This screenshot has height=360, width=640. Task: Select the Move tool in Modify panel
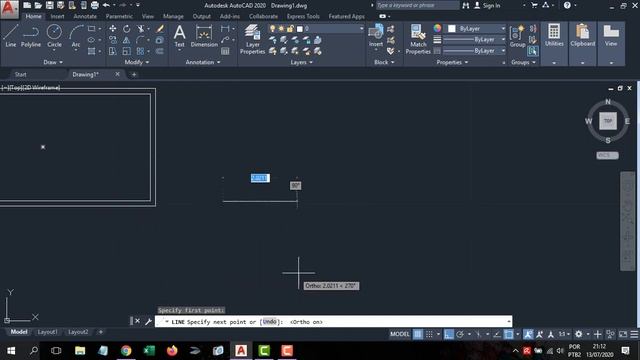(x=113, y=29)
